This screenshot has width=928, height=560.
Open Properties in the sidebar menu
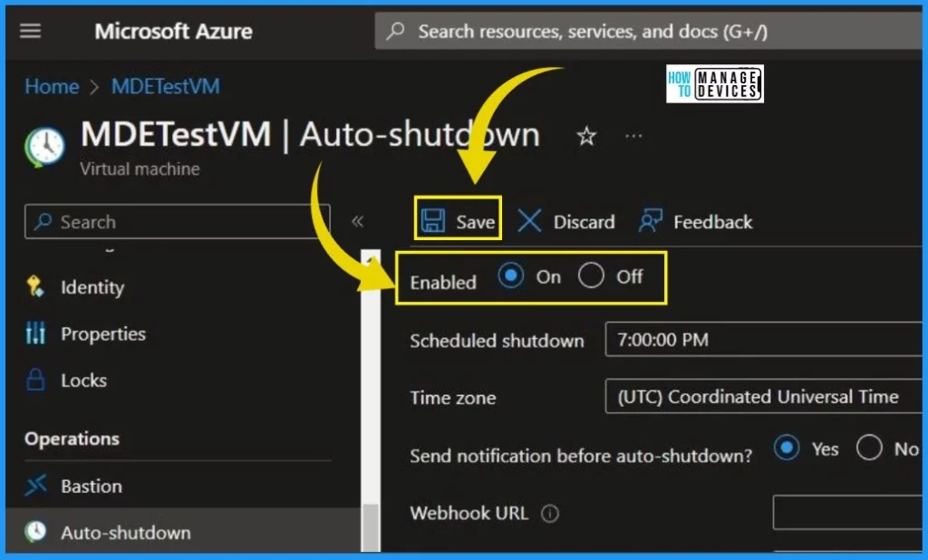(102, 333)
